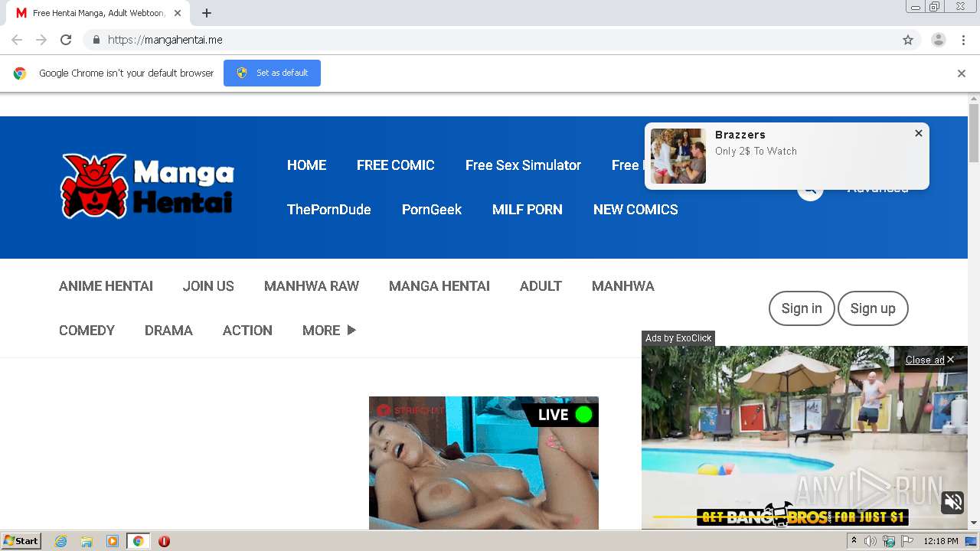Open HOME in site navigation

point(306,165)
